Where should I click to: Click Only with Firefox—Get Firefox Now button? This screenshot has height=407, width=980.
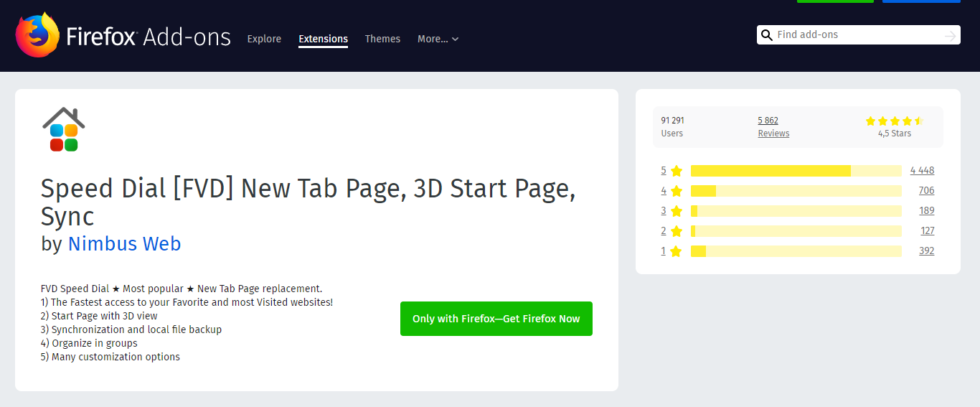(x=496, y=319)
